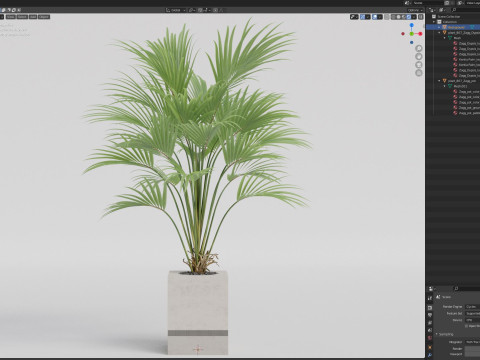Toggle proportional editing in viewport header
This screenshot has width=480, height=360.
215,10
